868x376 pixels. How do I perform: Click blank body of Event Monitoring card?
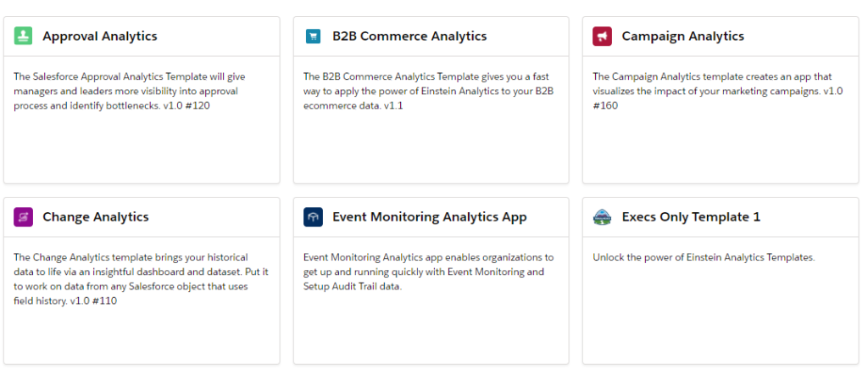click(431, 330)
